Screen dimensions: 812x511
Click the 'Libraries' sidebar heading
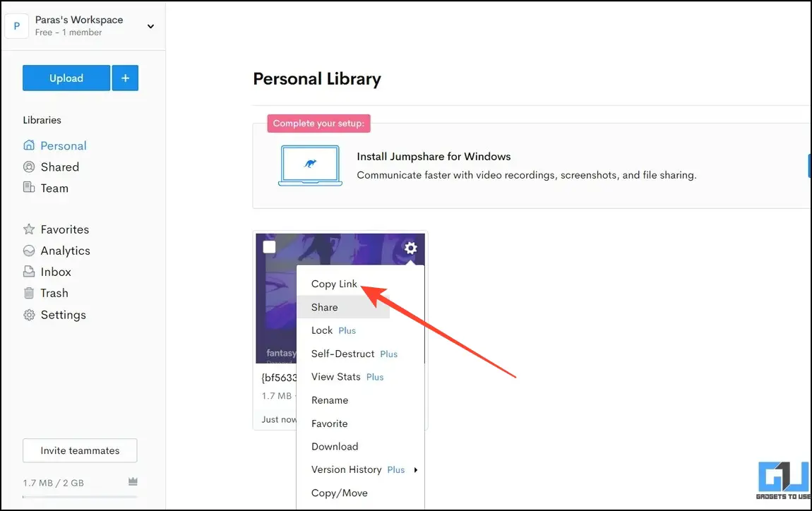pos(42,120)
